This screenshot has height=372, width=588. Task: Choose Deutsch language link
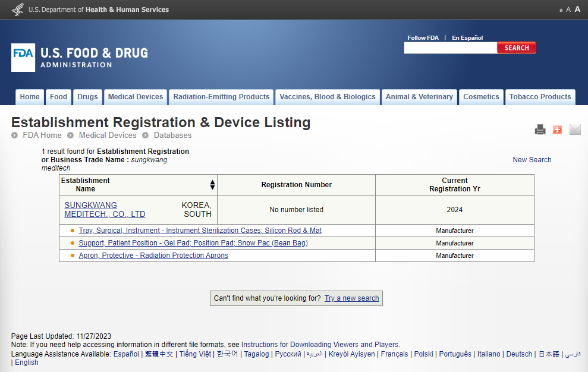(519, 354)
